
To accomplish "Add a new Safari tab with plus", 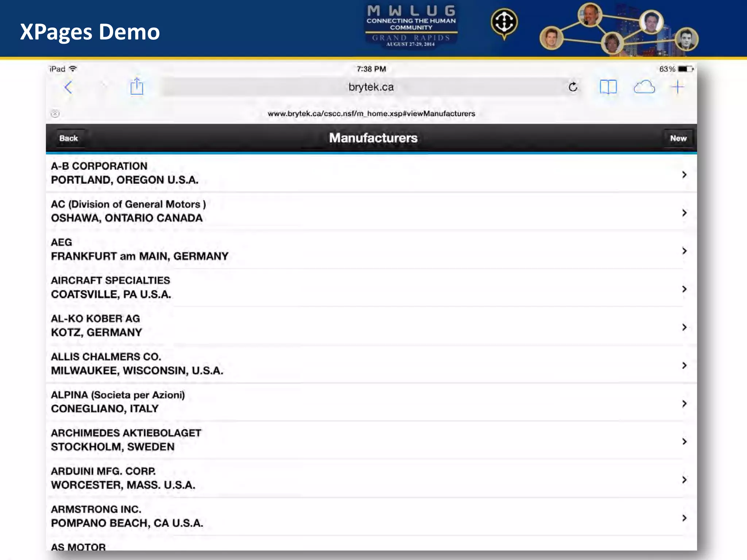I will pos(677,87).
